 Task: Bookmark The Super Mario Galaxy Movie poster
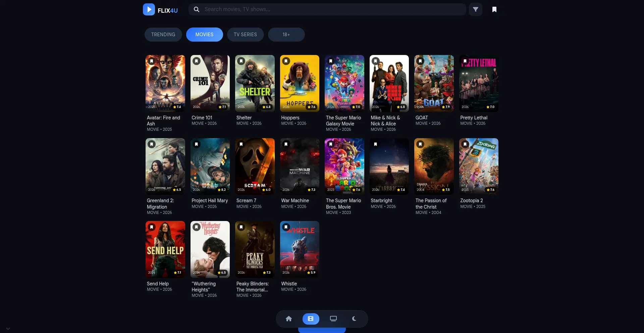pos(331,61)
